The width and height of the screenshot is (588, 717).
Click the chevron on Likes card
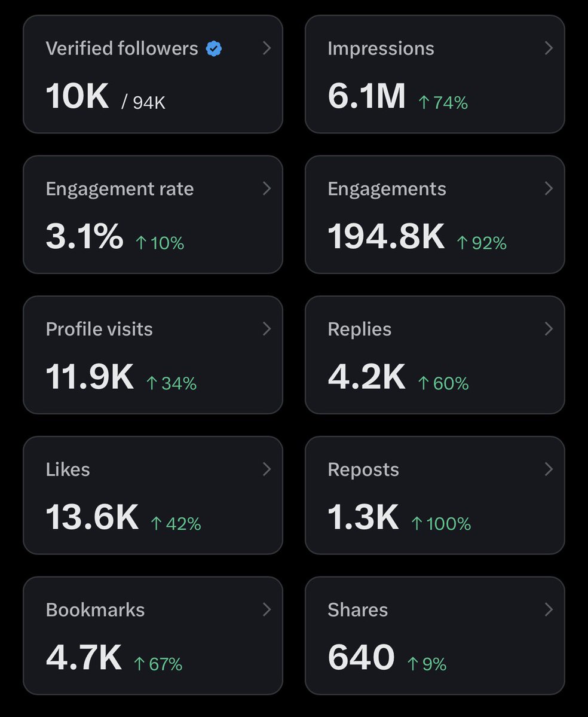(x=267, y=469)
